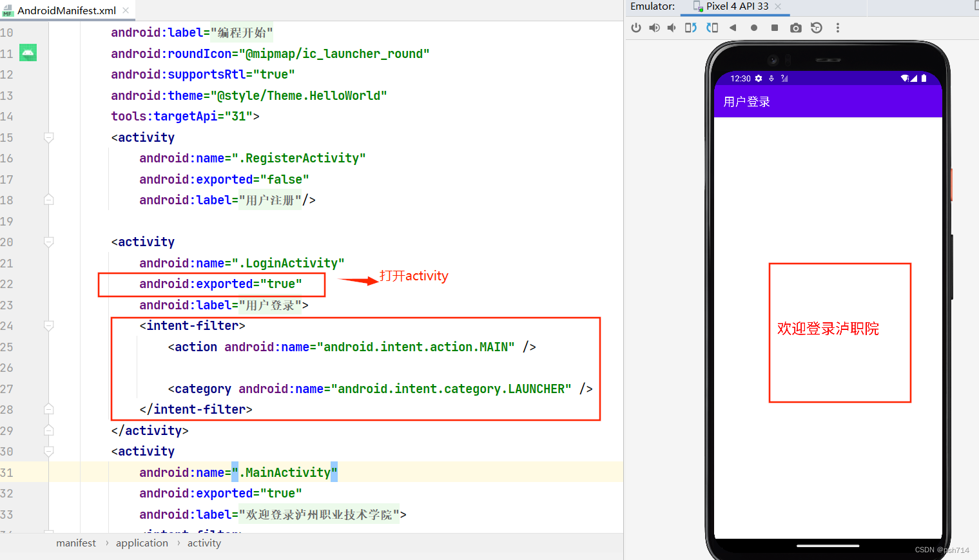Tap the 欢迎登录泸职院 text in the emulator
The height and width of the screenshot is (560, 979).
[828, 329]
